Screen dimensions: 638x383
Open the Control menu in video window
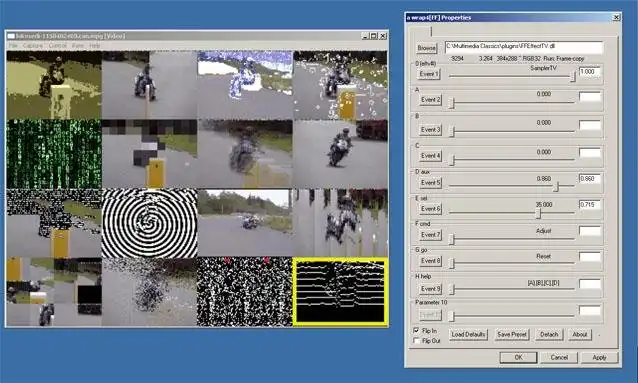(57, 46)
